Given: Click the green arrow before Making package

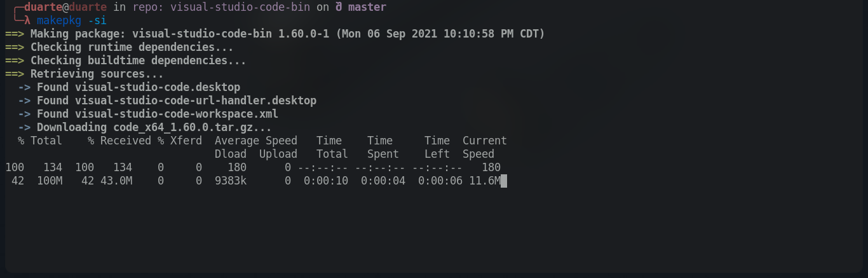Looking at the screenshot, I should coord(15,34).
